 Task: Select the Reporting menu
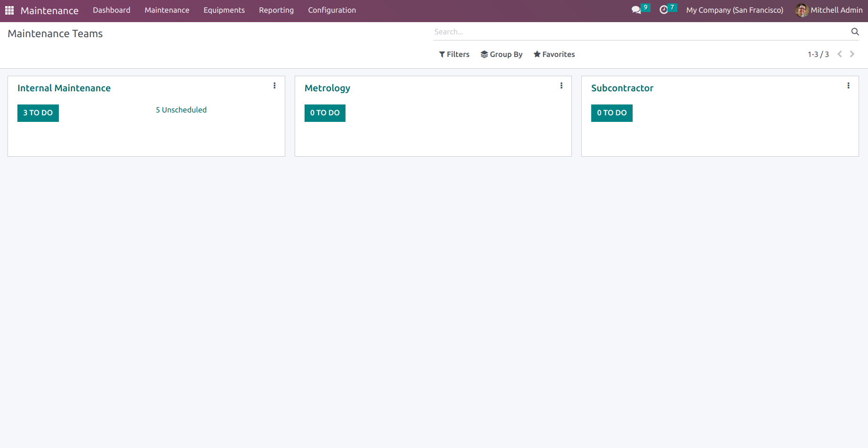[276, 9]
